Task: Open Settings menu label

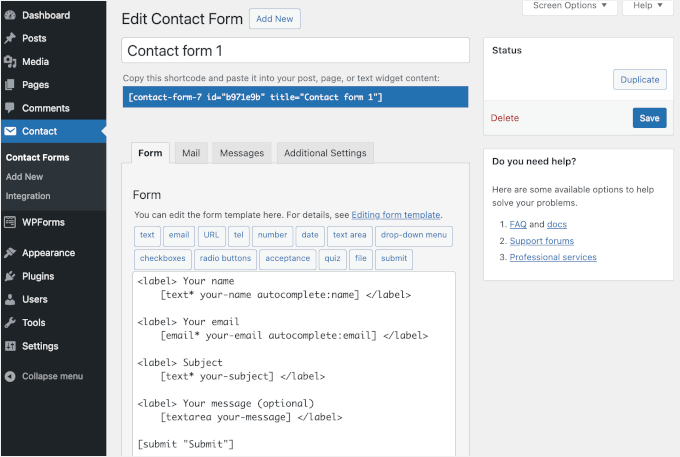Action: tap(40, 346)
